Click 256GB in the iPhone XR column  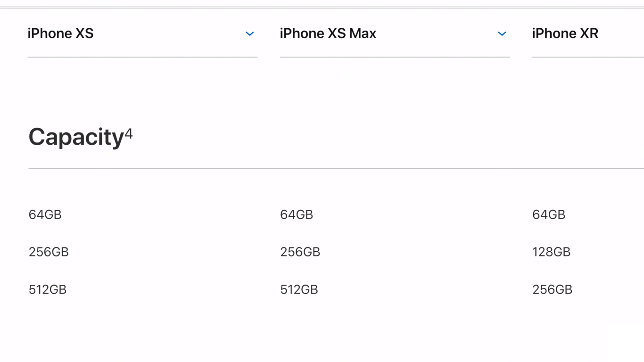(x=553, y=289)
